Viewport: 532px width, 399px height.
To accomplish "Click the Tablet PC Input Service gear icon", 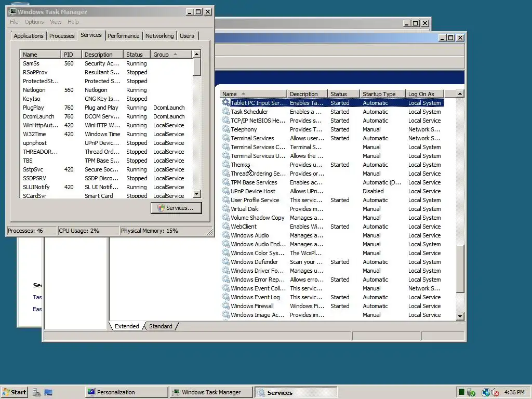I will (225, 102).
